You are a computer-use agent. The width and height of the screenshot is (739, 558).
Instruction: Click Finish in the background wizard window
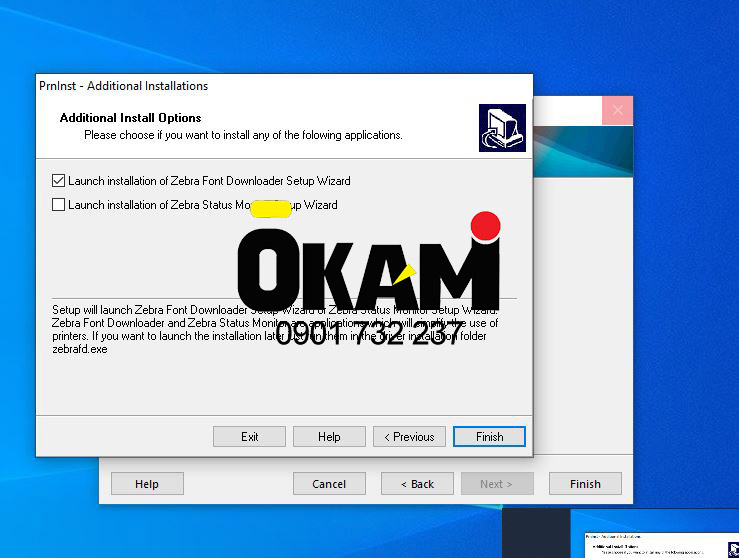[585, 484]
